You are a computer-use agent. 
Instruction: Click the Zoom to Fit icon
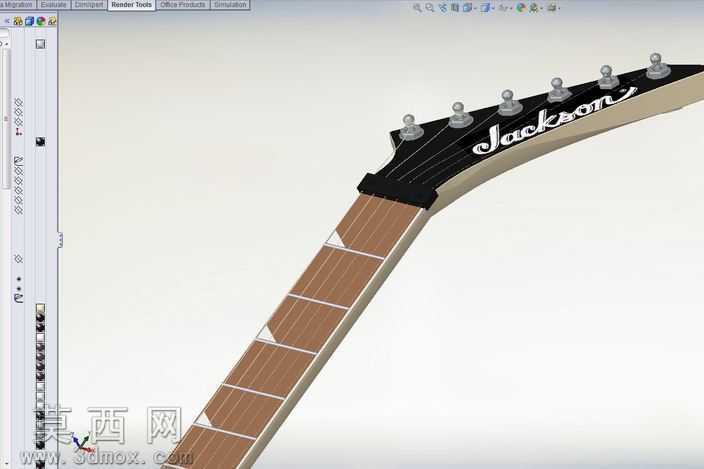pyautogui.click(x=417, y=8)
